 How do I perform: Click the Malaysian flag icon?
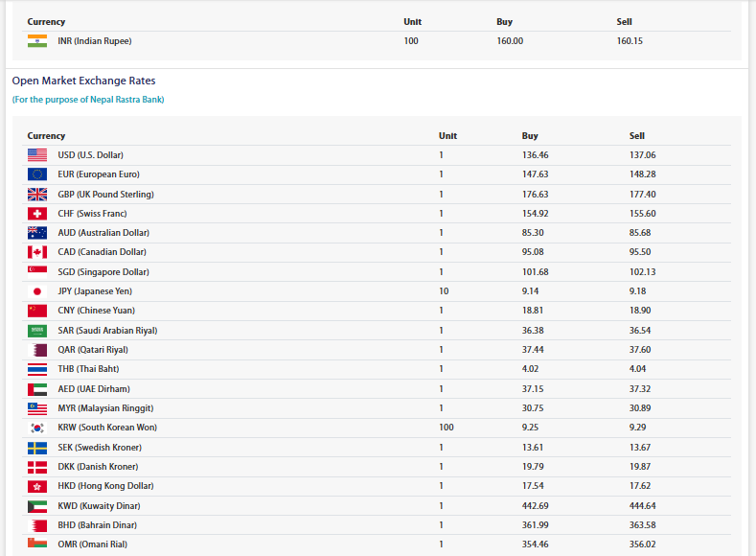[x=37, y=408]
